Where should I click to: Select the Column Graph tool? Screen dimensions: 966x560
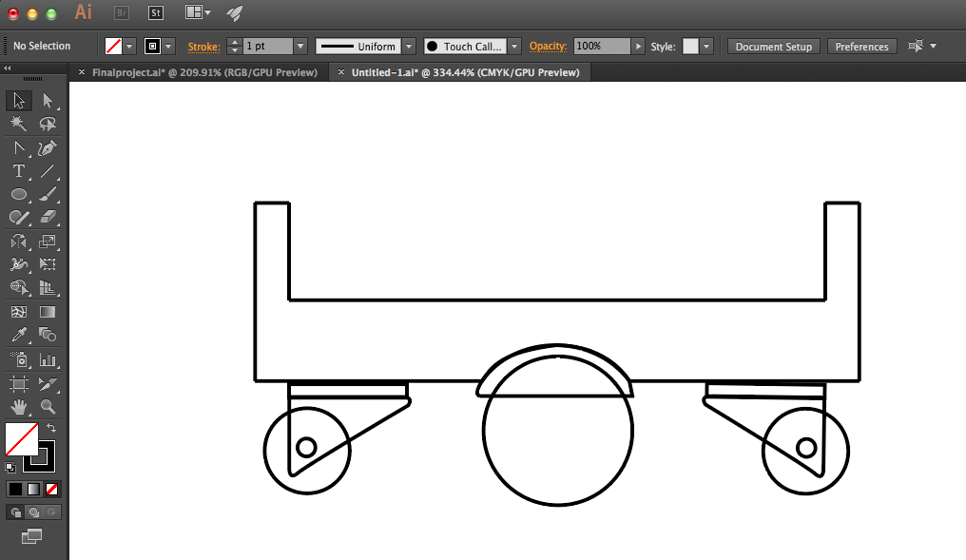coord(48,359)
